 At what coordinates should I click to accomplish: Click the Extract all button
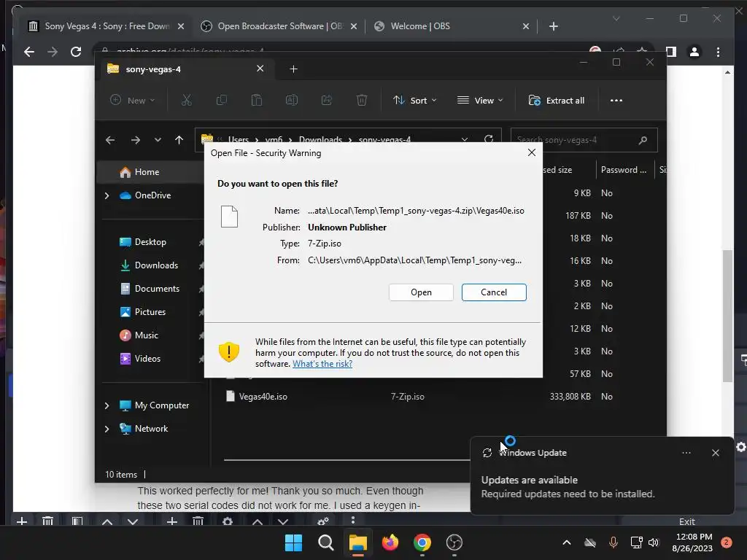pyautogui.click(x=557, y=101)
